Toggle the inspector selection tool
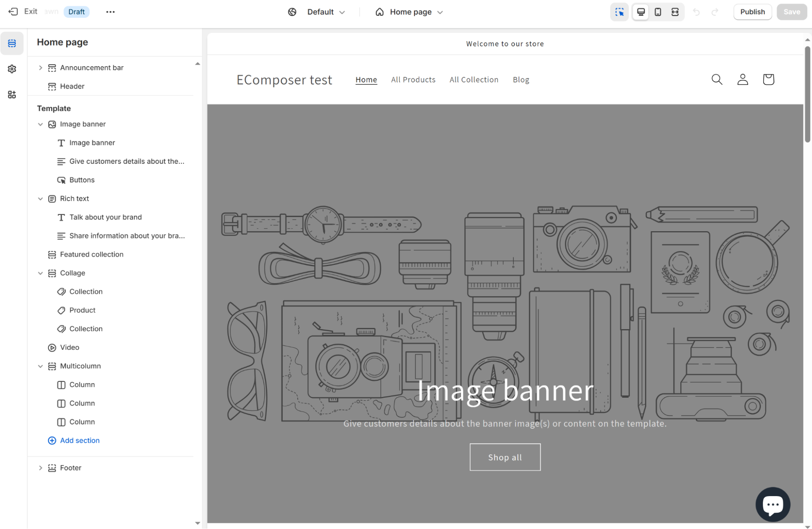Image resolution: width=812 pixels, height=529 pixels. 619,12
